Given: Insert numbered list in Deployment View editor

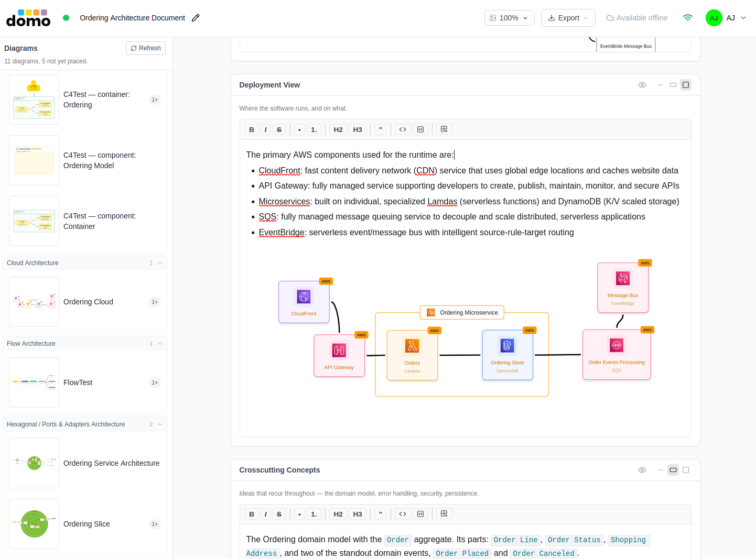Looking at the screenshot, I should pyautogui.click(x=314, y=129).
